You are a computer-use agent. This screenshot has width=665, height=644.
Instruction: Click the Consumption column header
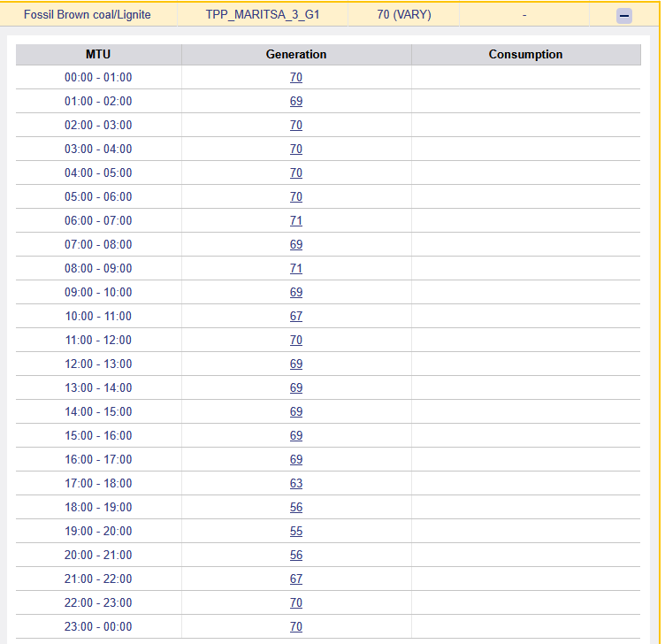tap(525, 55)
